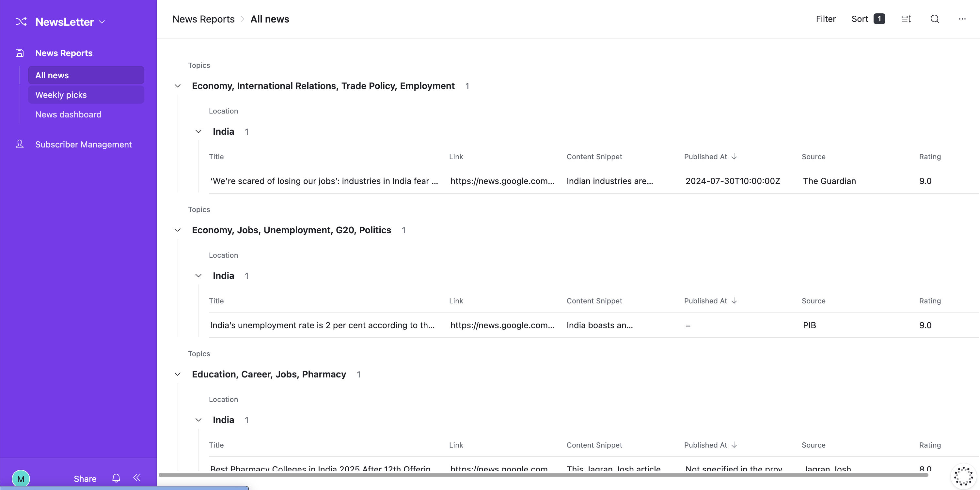Screen dimensions: 980x490
Task: Open the more options ellipsis menu
Action: [962, 19]
